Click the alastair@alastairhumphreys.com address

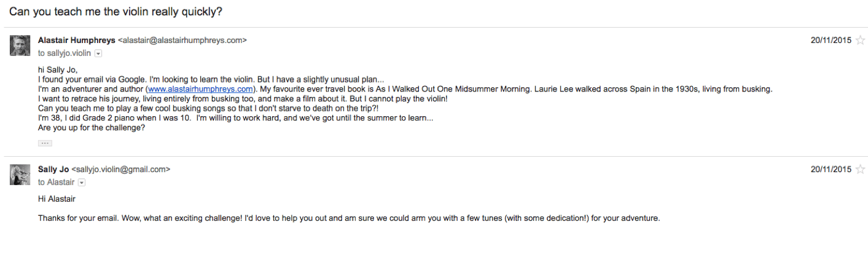(x=182, y=40)
